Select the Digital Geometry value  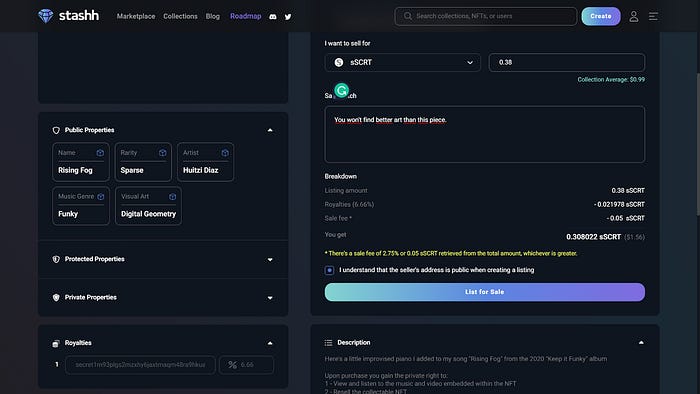click(x=148, y=214)
